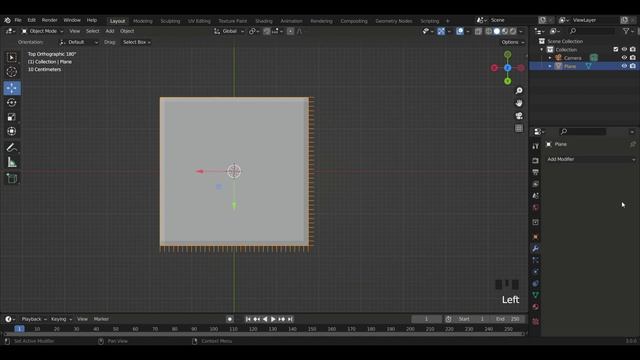Open the Select Box drag dropdown
Screen dimensions: 640x360
point(137,42)
